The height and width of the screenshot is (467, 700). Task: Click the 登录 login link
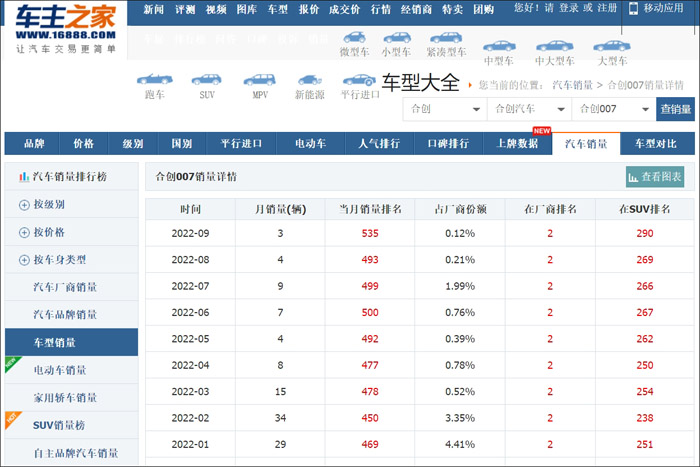pyautogui.click(x=569, y=8)
